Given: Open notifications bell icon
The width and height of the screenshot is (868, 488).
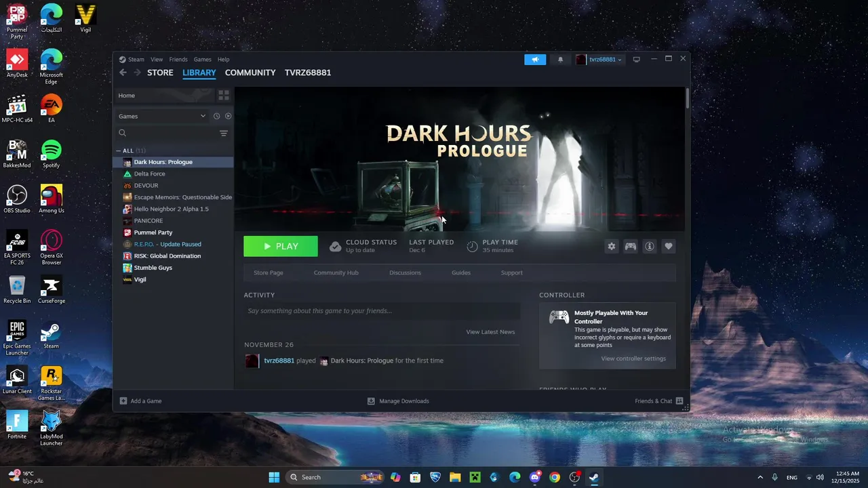Looking at the screenshot, I should point(560,60).
